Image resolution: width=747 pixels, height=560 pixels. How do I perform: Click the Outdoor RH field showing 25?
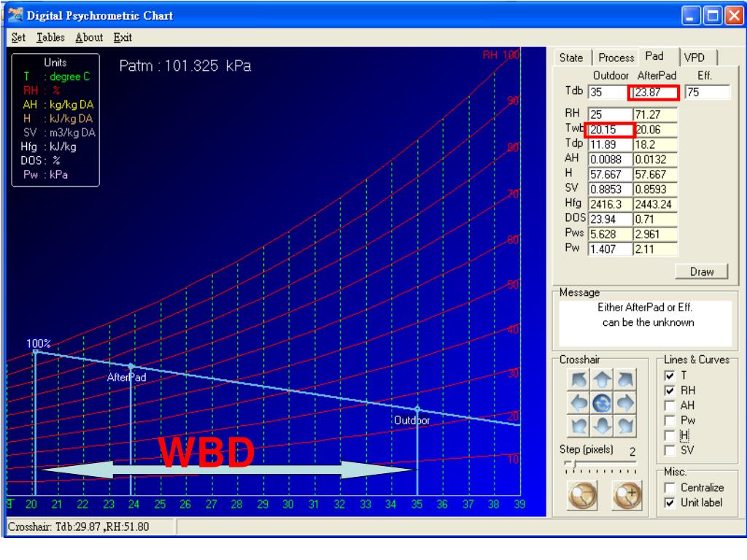click(610, 114)
